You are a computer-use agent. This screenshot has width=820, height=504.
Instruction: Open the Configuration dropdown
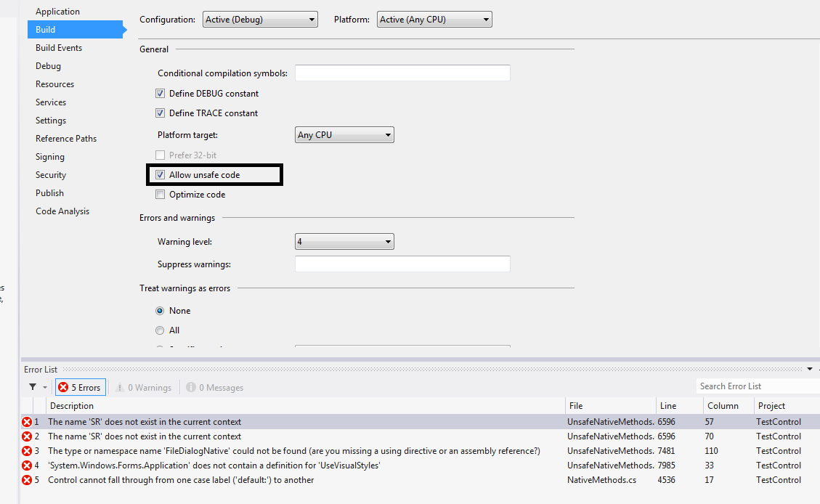point(260,20)
